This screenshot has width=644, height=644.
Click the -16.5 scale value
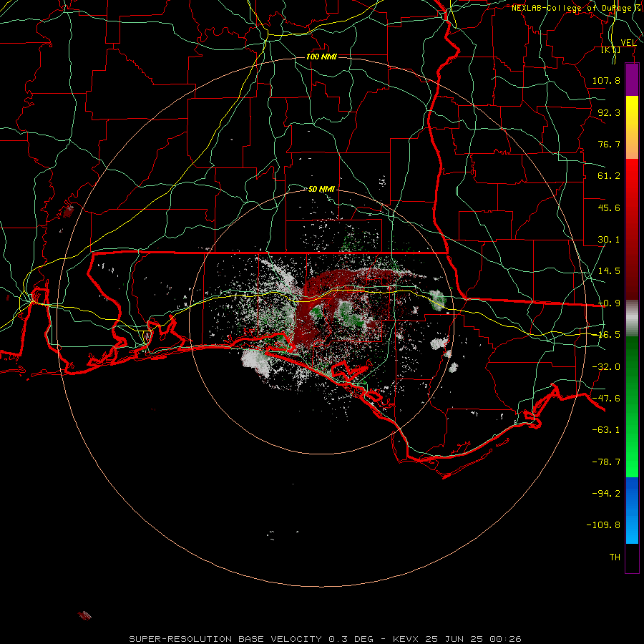609,335
